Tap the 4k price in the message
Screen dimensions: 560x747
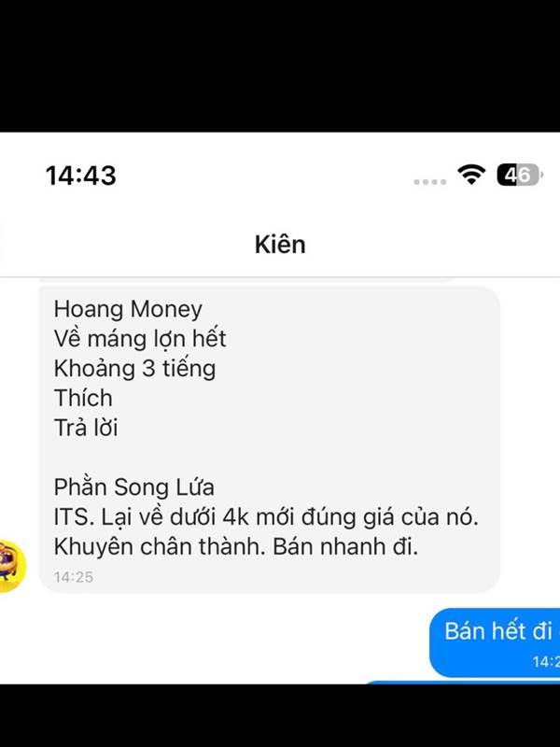[235, 517]
